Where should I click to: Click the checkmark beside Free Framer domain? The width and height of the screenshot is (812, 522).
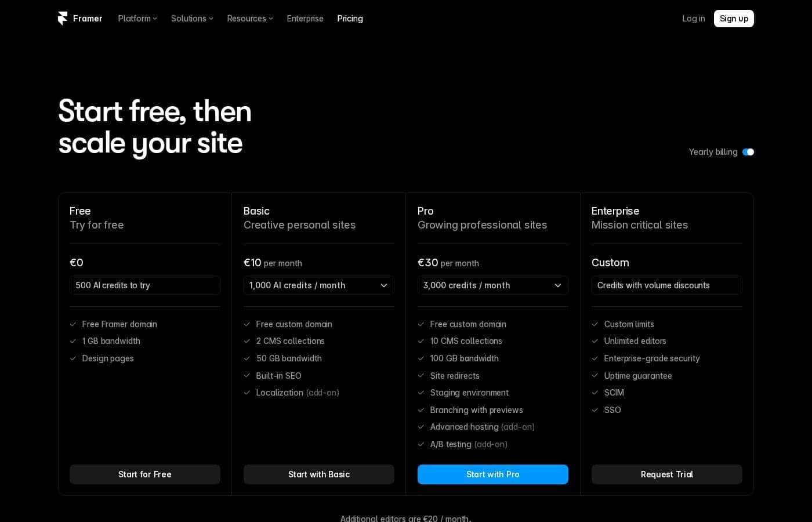point(73,324)
